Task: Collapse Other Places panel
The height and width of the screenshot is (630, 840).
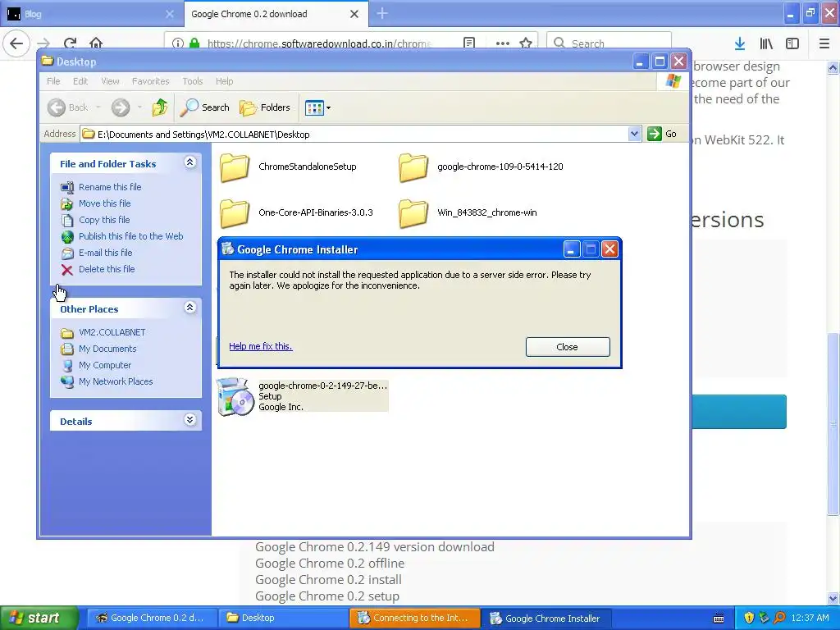Action: coord(189,308)
